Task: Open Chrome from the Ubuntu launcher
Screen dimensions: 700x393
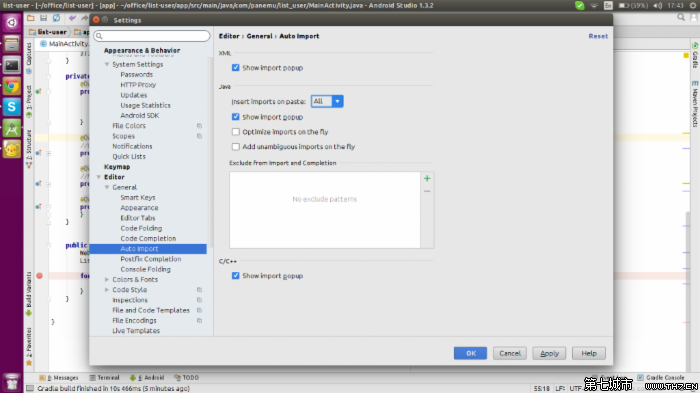Action: pos(12,86)
